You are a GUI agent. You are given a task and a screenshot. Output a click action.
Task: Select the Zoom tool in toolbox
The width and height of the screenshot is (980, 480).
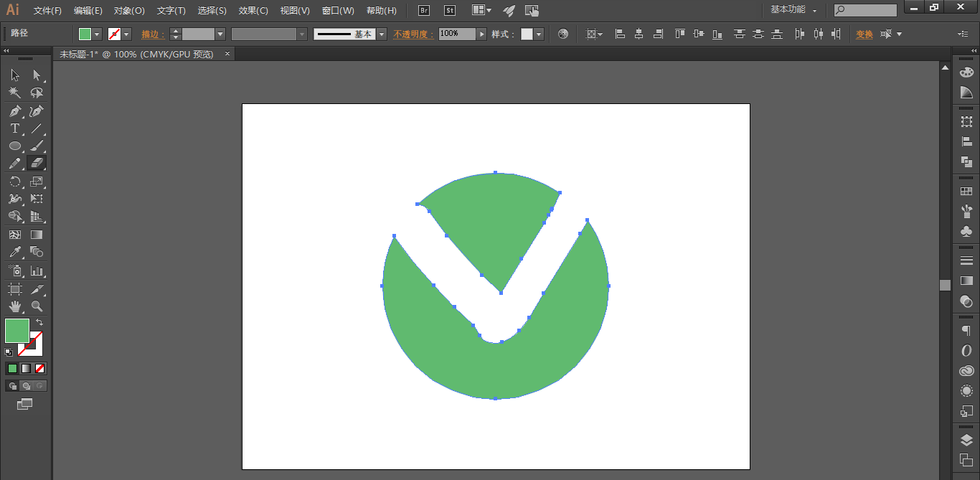click(x=37, y=307)
